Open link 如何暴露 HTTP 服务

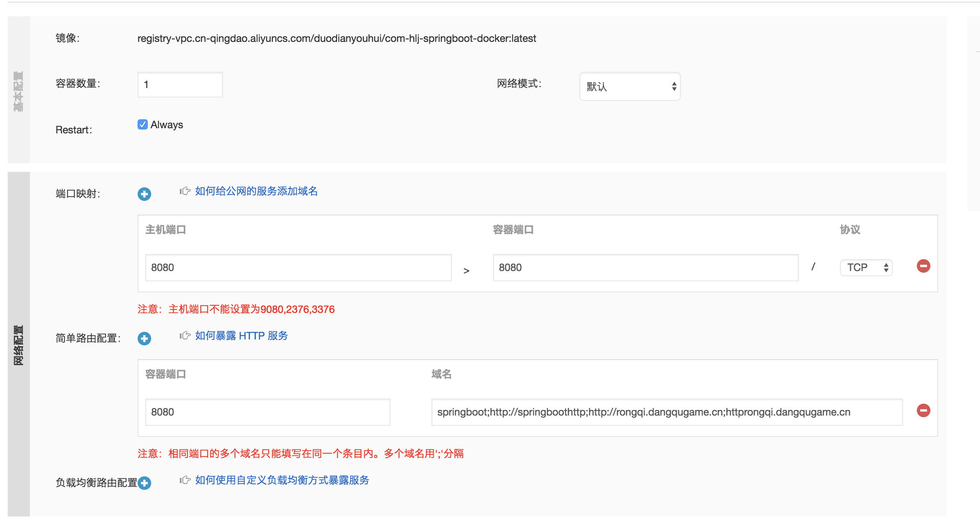241,336
